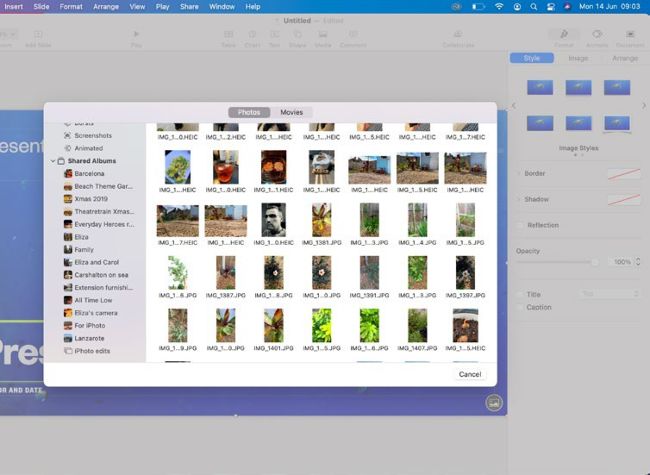Enable the Reflection checkbox

coord(520,225)
